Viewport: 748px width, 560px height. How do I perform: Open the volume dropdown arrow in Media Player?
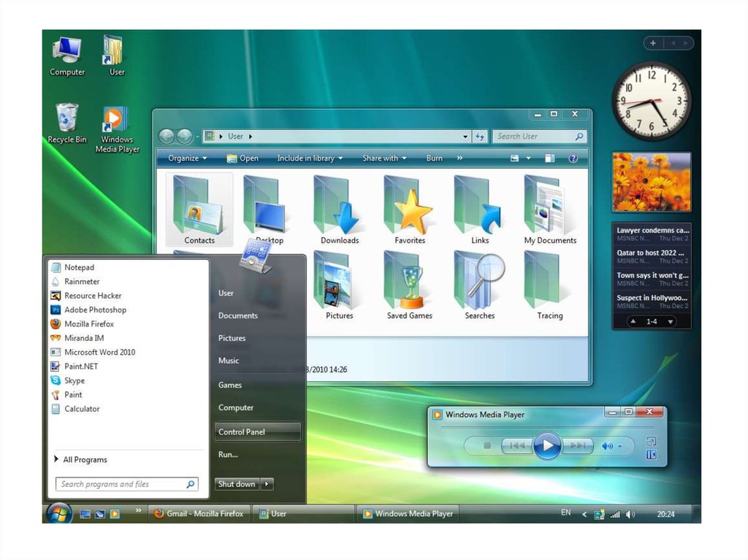(620, 446)
